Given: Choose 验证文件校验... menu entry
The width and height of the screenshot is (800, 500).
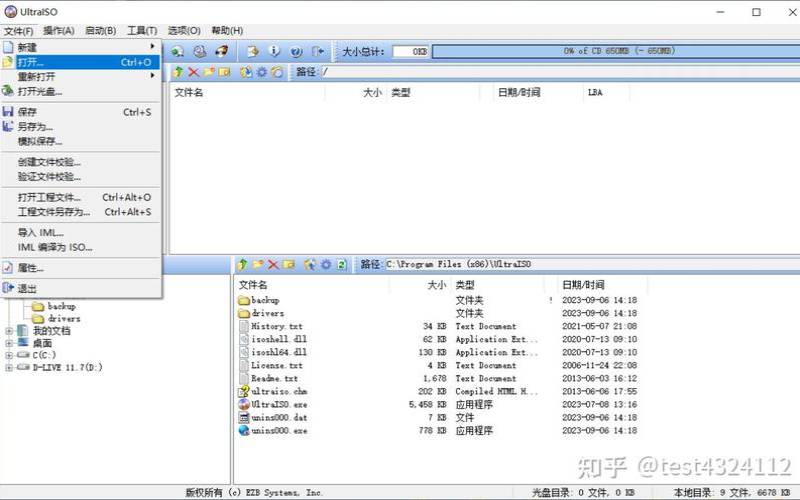Looking at the screenshot, I should click(81, 177).
